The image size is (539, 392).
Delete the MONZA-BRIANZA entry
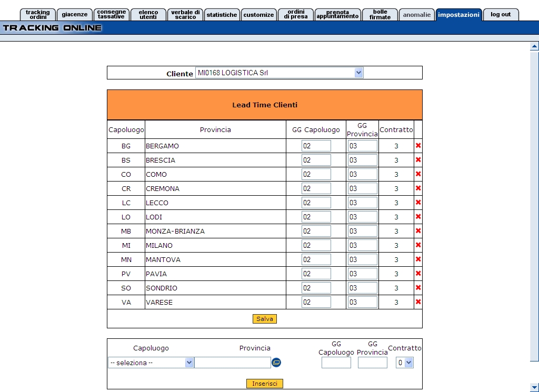click(x=418, y=231)
